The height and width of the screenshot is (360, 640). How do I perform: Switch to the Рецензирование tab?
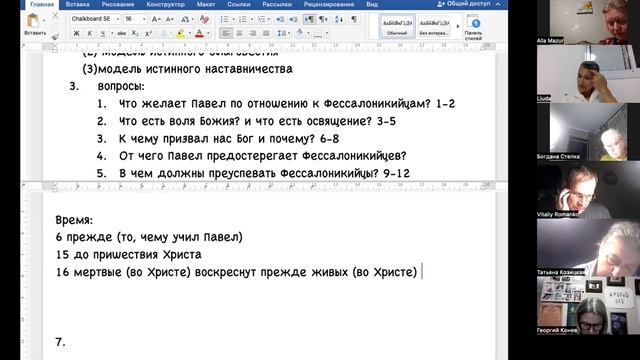coord(329,4)
